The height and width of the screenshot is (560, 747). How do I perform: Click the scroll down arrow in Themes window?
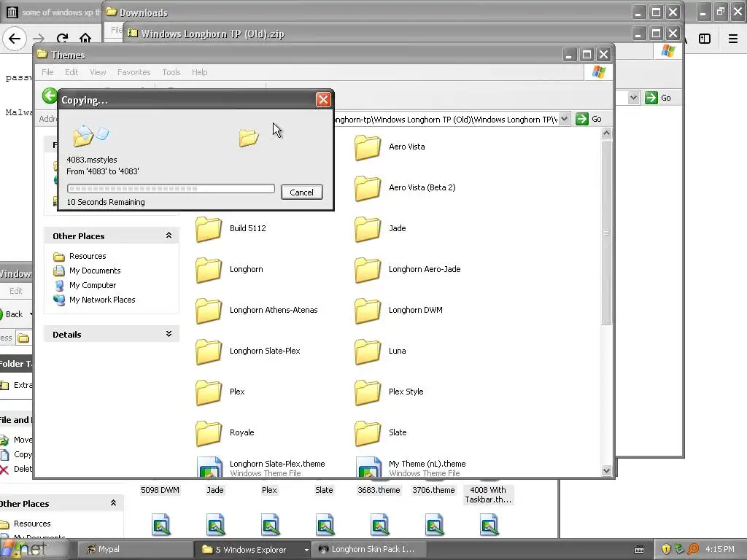[x=606, y=470]
